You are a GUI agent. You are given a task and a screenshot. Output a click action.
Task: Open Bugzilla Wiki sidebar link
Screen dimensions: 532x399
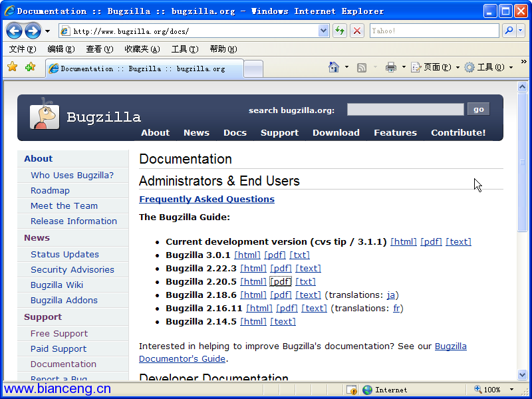57,285
